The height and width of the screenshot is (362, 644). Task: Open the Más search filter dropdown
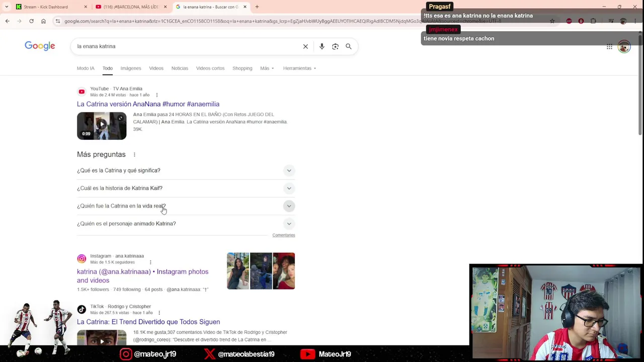coord(267,68)
